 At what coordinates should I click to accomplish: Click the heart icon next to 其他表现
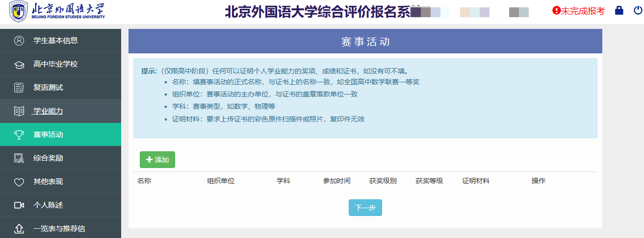point(19,182)
